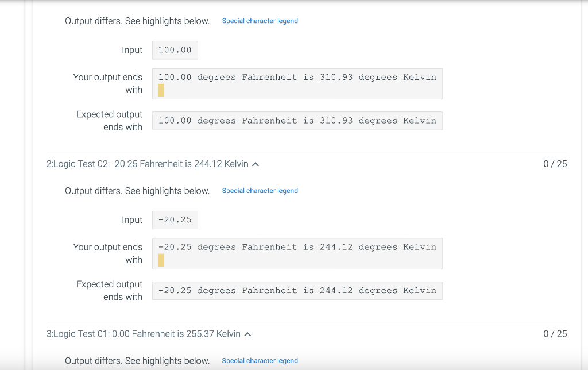
Task: Click the 0 / 25 score for Logic Test 01
Action: tap(555, 334)
